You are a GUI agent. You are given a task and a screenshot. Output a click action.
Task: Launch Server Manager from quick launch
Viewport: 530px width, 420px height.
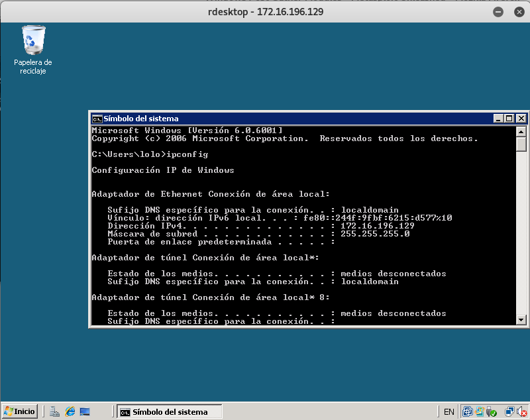click(54, 411)
